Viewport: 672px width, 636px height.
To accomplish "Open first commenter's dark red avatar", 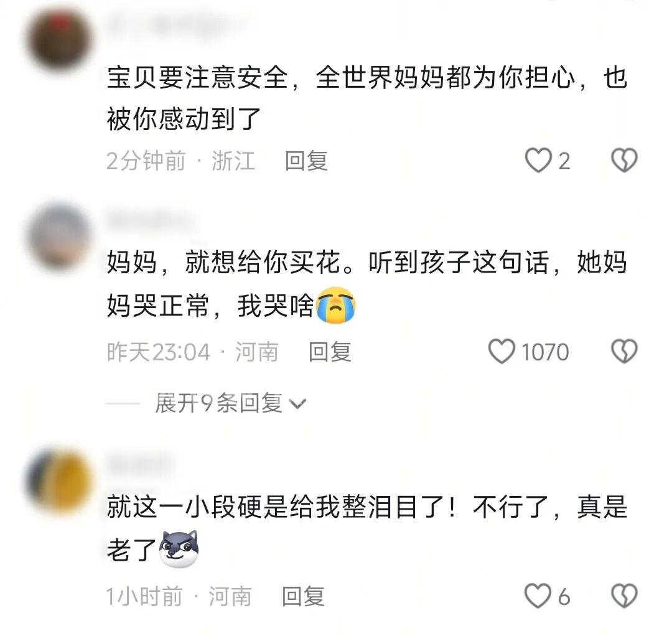I will click(x=59, y=39).
